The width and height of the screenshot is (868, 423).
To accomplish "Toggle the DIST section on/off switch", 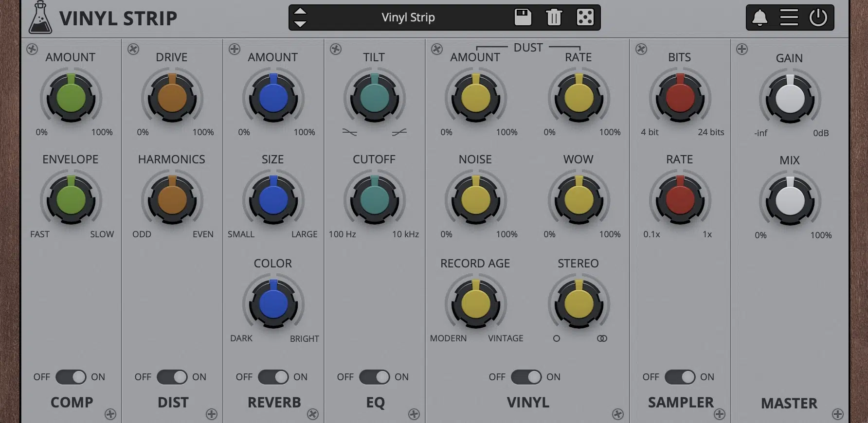I will click(x=172, y=377).
